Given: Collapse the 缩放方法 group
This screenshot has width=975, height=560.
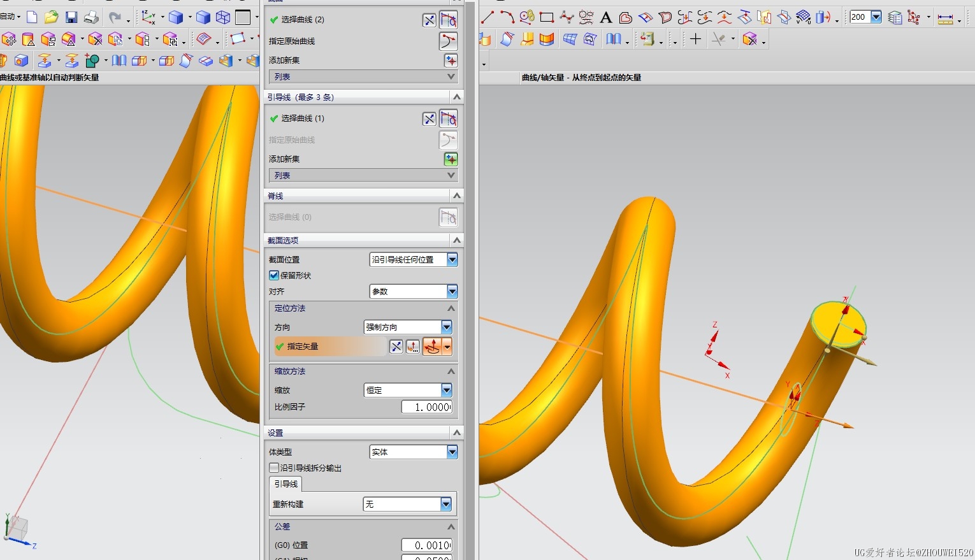Looking at the screenshot, I should pos(451,371).
